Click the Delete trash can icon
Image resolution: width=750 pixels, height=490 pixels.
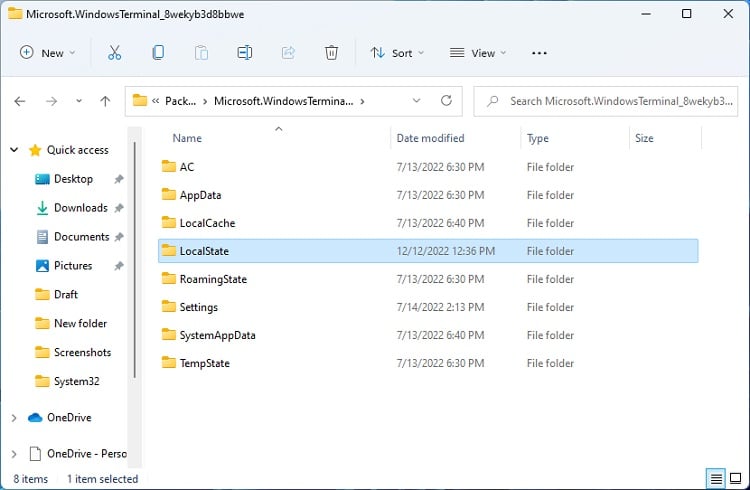coord(331,53)
